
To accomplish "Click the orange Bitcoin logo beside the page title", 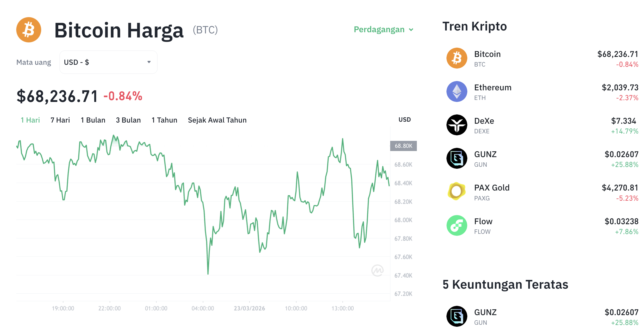I will pos(29,29).
